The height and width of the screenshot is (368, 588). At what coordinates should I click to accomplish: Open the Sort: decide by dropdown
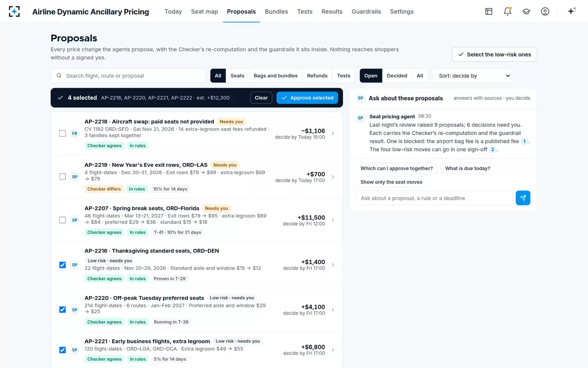click(472, 76)
